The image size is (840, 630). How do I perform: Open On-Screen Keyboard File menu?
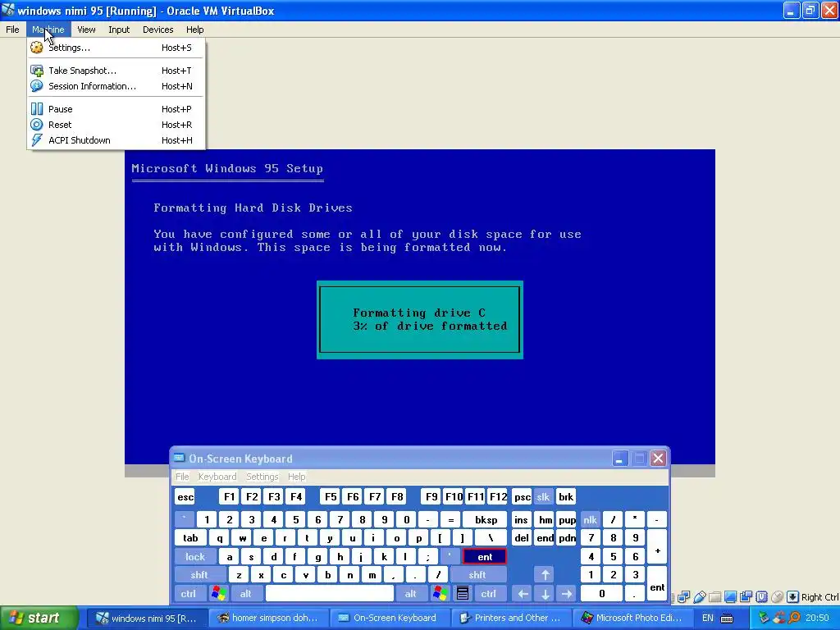(x=182, y=477)
